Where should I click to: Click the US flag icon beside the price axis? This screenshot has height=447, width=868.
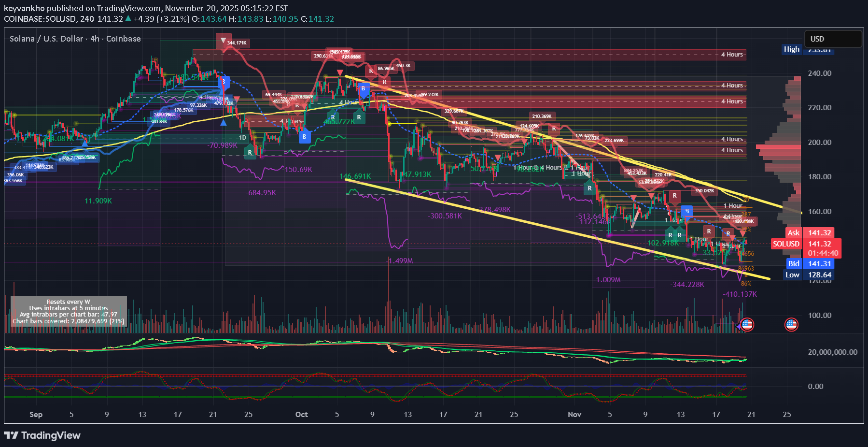[791, 324]
